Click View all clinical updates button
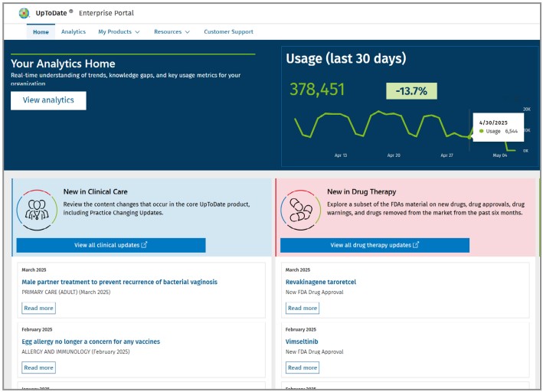This screenshot has height=392, width=543. pos(110,245)
